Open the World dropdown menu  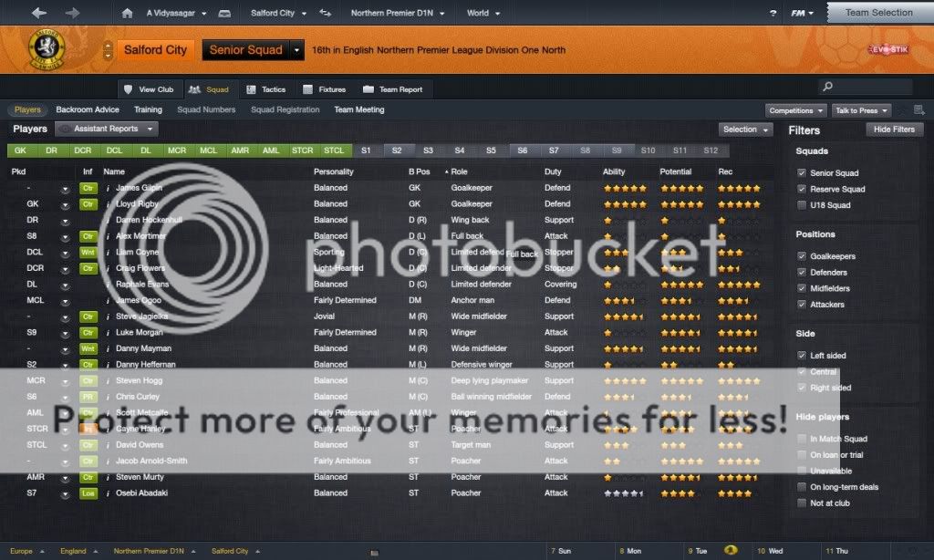pyautogui.click(x=483, y=13)
